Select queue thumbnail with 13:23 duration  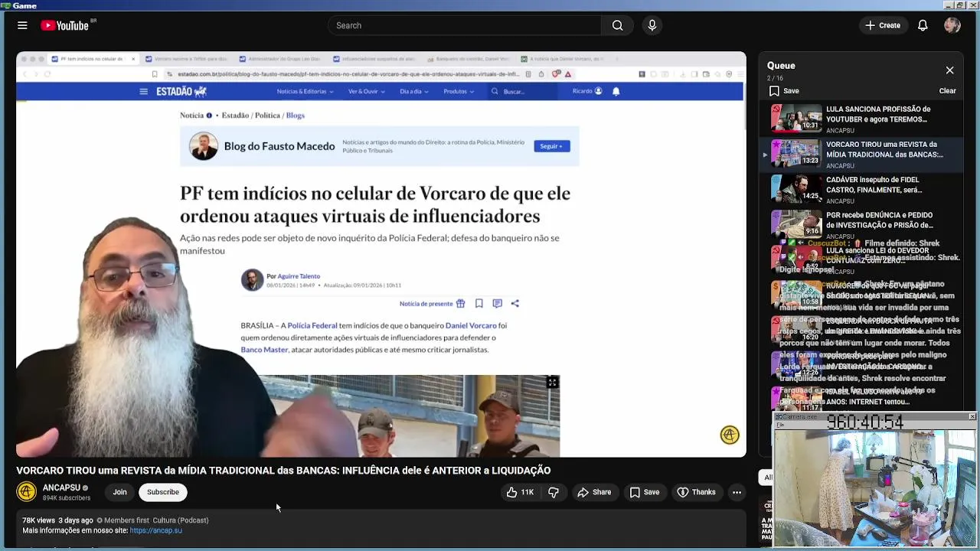coord(796,152)
